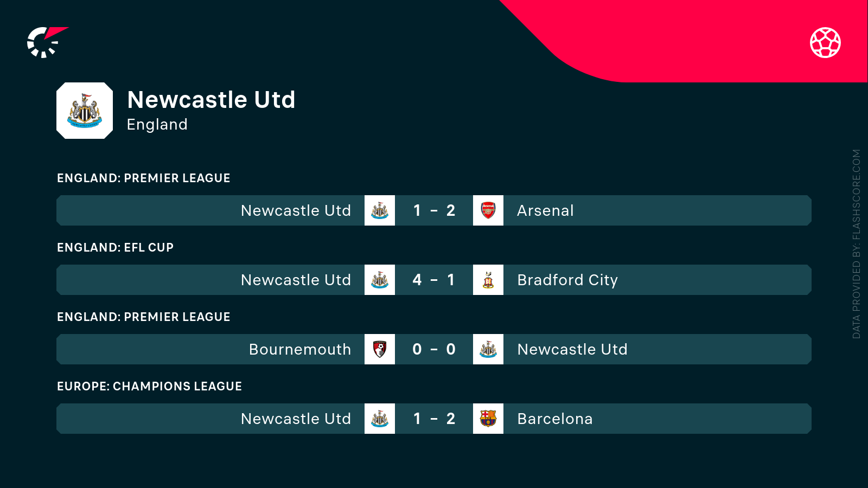Click the Bournemouth club badge
The width and height of the screenshot is (868, 488).
[x=380, y=349]
